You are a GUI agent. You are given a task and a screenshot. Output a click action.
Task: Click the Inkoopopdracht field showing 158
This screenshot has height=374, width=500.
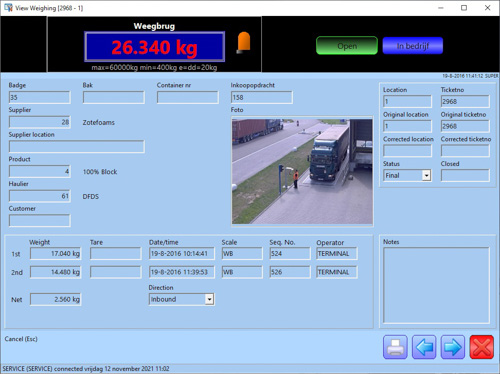pyautogui.click(x=262, y=97)
